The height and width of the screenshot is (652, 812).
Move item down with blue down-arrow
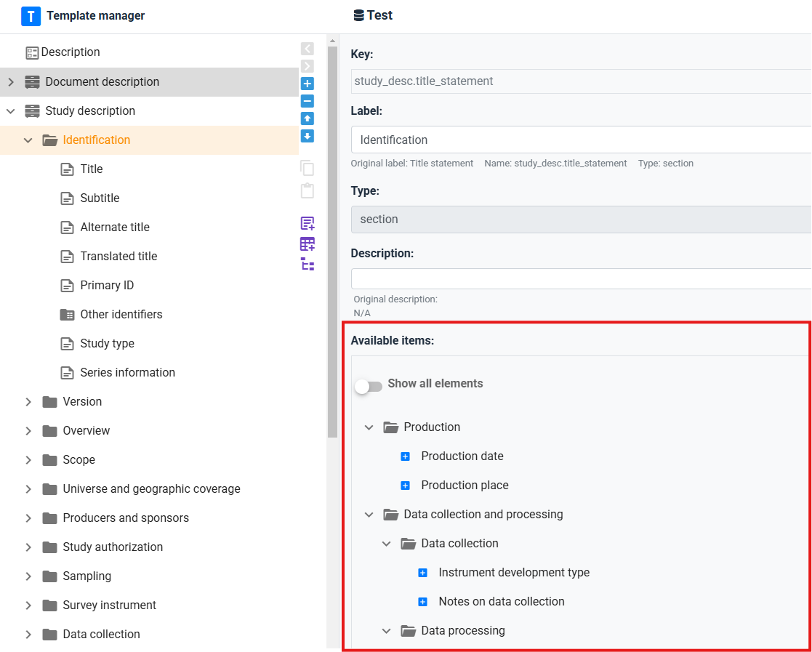(x=307, y=136)
